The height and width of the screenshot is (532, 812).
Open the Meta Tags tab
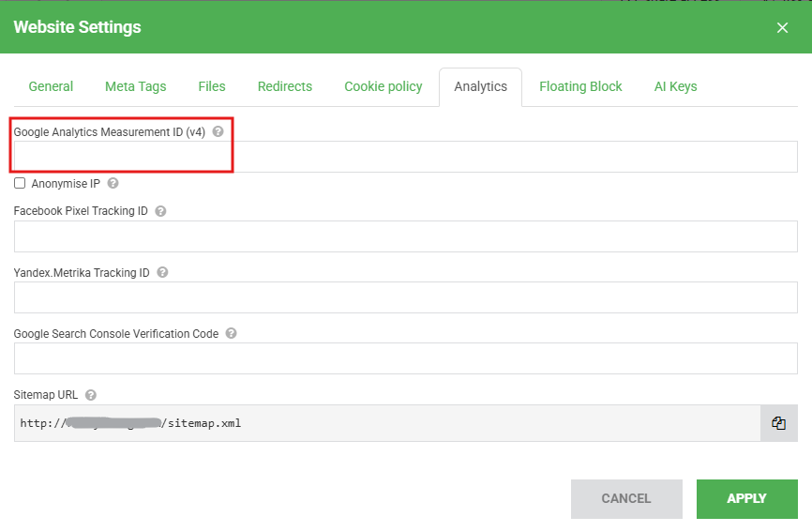point(135,86)
